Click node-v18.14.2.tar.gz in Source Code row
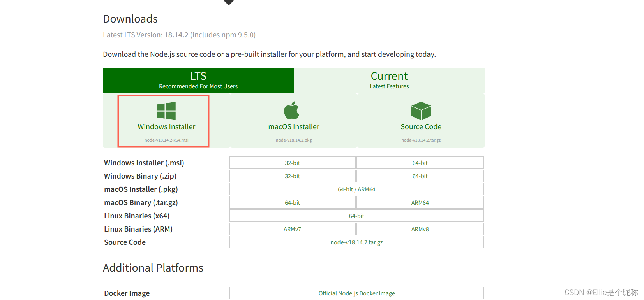644x300 pixels. 356,242
